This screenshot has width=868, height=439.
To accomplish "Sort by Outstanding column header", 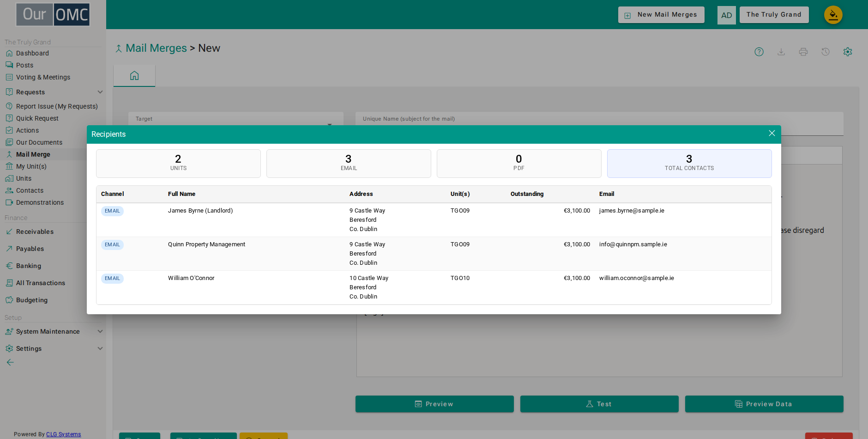I will tap(527, 194).
